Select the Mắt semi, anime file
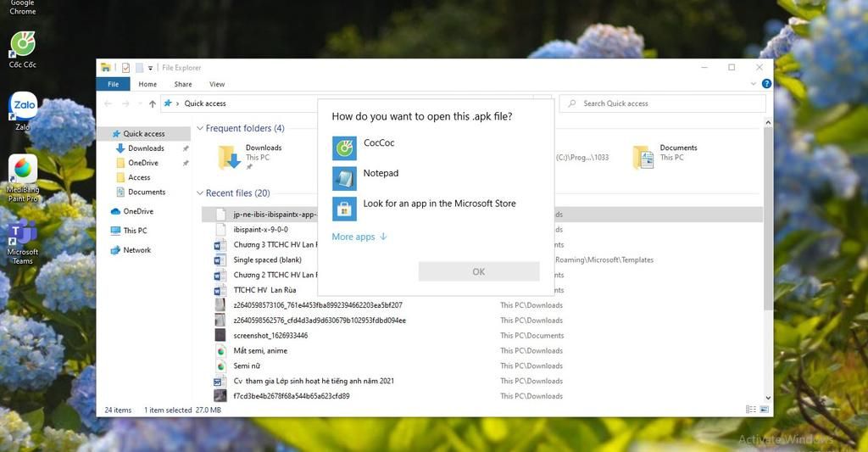Image resolution: width=868 pixels, height=452 pixels. click(260, 350)
